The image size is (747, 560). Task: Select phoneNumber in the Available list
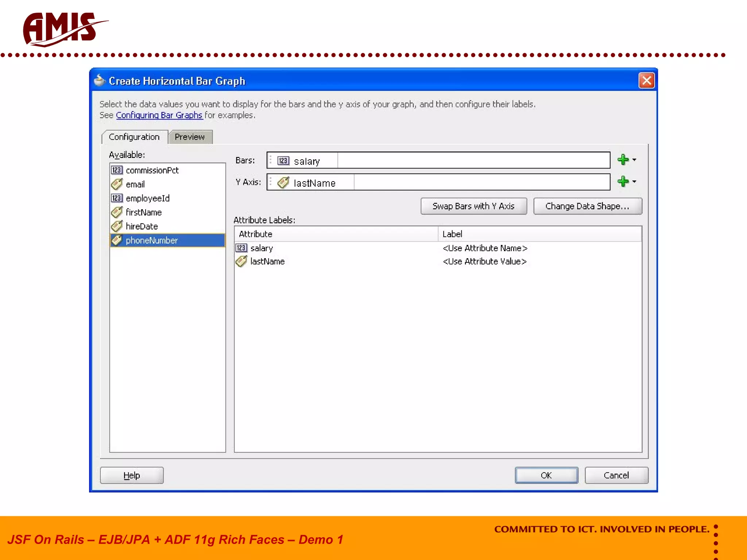point(152,240)
